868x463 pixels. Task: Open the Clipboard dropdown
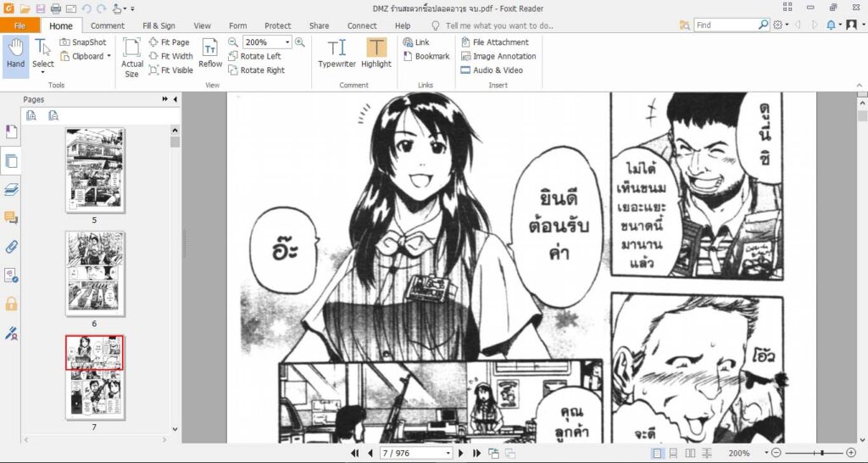pos(86,56)
